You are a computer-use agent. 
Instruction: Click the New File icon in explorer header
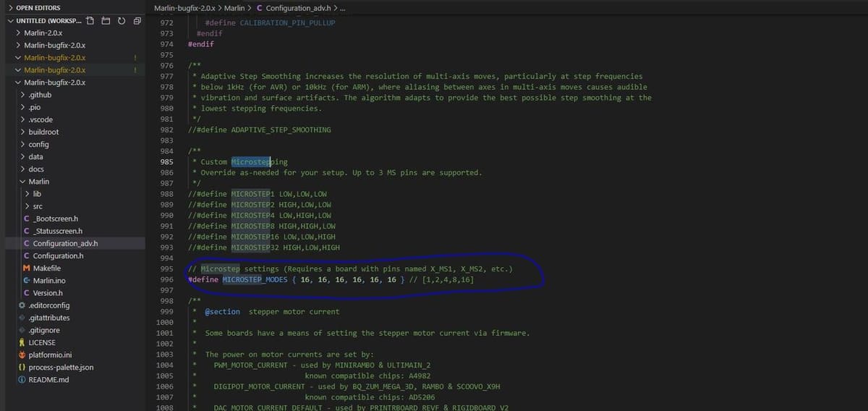click(x=90, y=20)
